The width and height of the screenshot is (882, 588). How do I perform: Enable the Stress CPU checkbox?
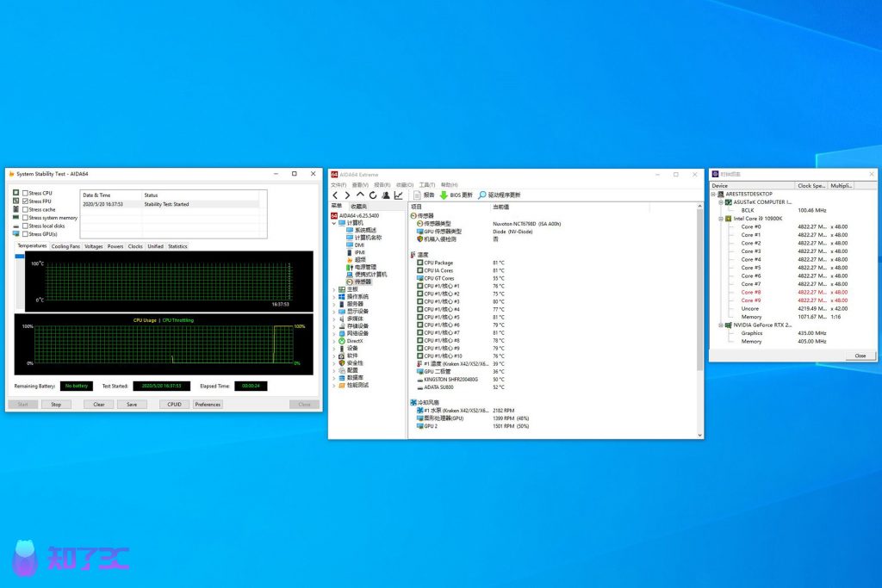(25, 193)
